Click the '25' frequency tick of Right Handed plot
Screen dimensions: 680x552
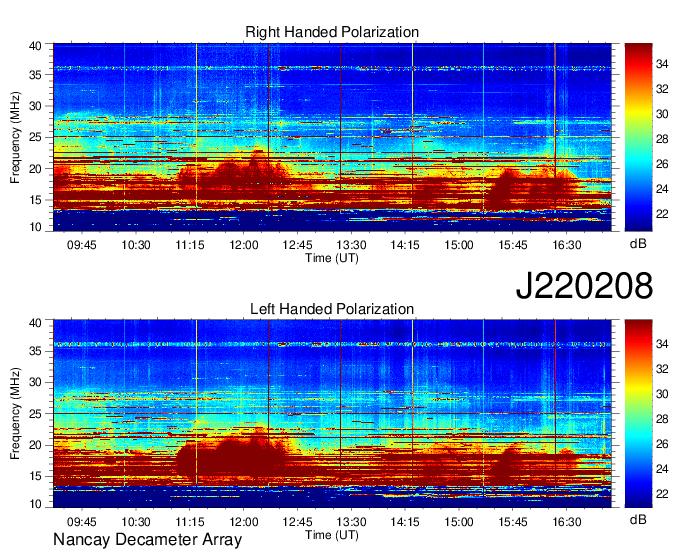(x=35, y=137)
